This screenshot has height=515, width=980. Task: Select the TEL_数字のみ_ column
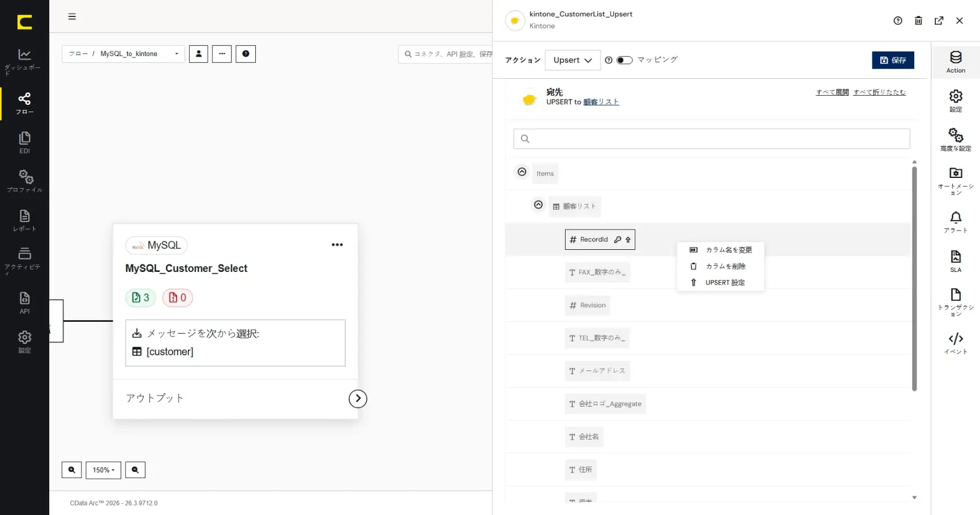point(597,338)
